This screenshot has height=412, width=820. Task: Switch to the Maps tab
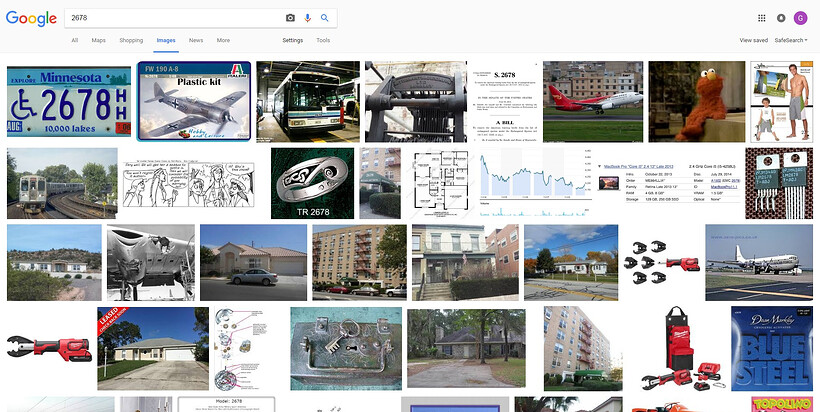(x=98, y=40)
